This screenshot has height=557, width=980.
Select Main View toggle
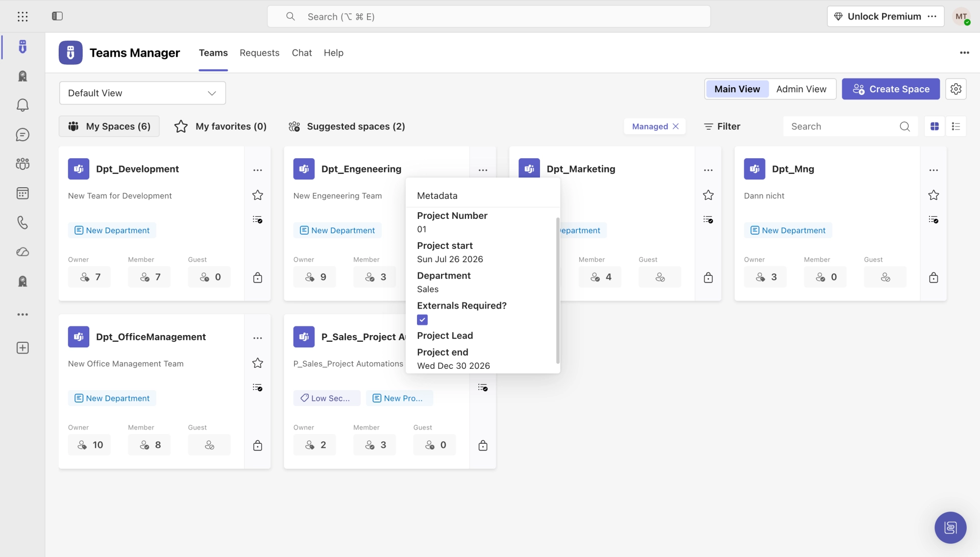[x=737, y=89]
